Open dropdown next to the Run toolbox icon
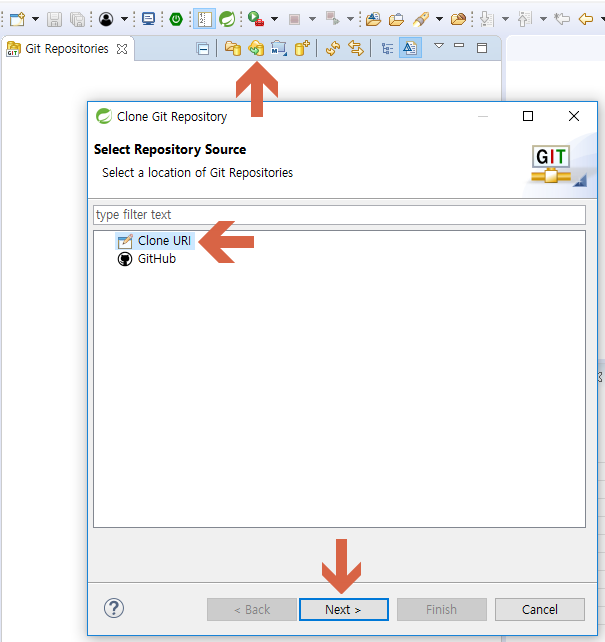The image size is (605, 642). [x=274, y=19]
